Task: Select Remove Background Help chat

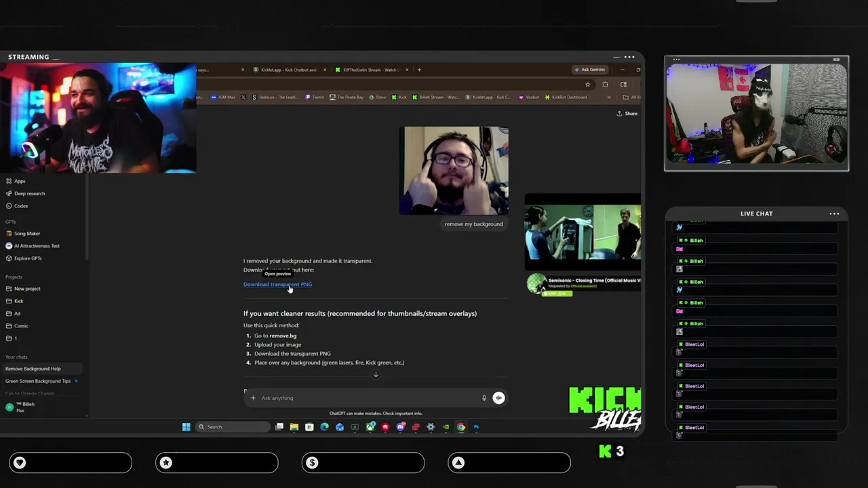Action: coord(42,369)
